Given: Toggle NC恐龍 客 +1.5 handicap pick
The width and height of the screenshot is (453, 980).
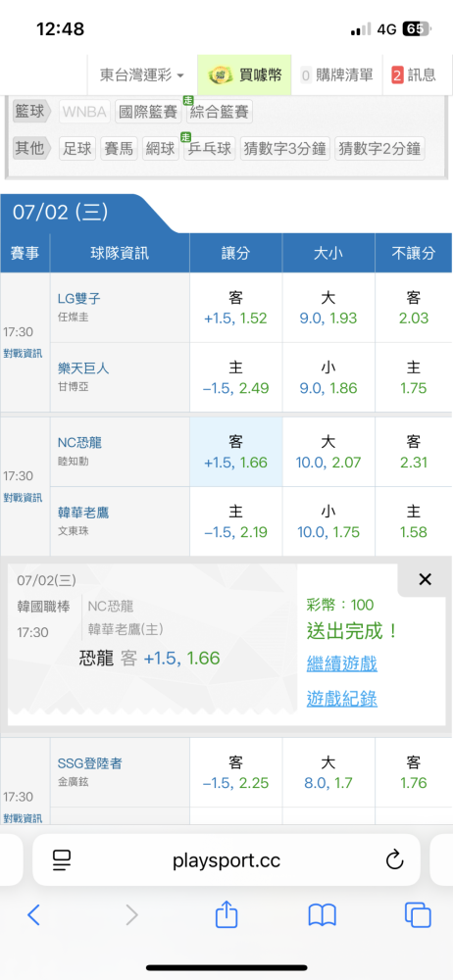Looking at the screenshot, I should point(236,453).
